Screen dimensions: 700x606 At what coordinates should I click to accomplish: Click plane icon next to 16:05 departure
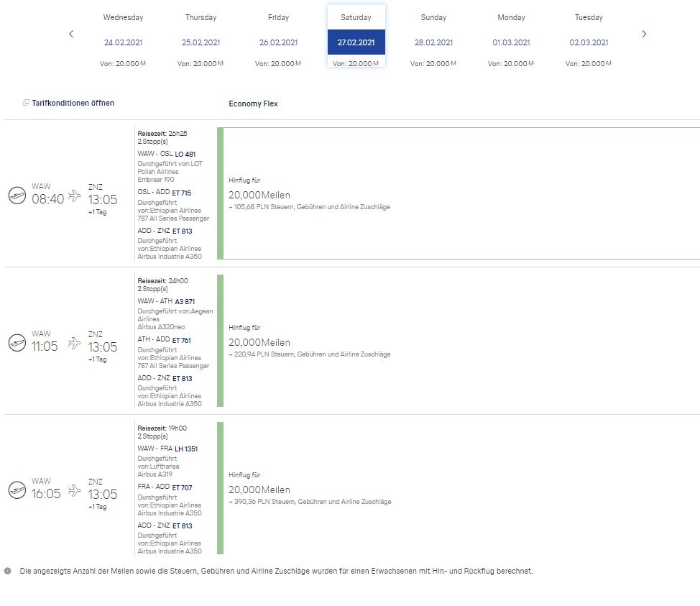[75, 490]
